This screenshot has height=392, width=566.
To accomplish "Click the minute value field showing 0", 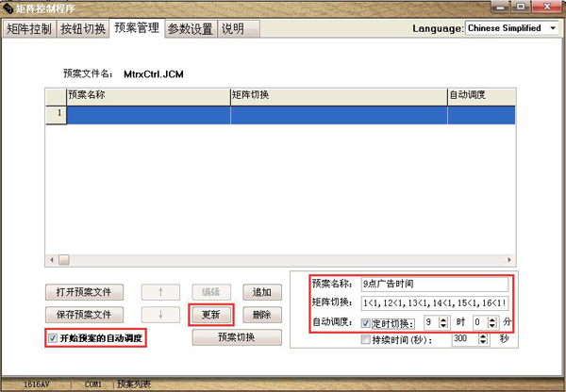I will pos(480,322).
